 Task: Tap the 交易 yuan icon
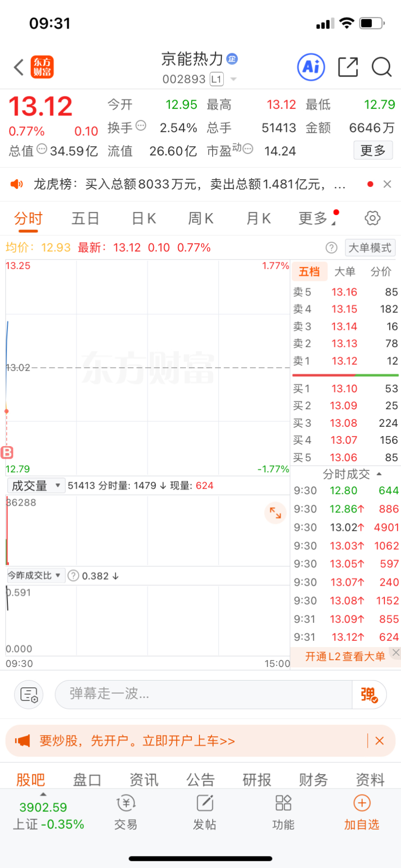126,804
